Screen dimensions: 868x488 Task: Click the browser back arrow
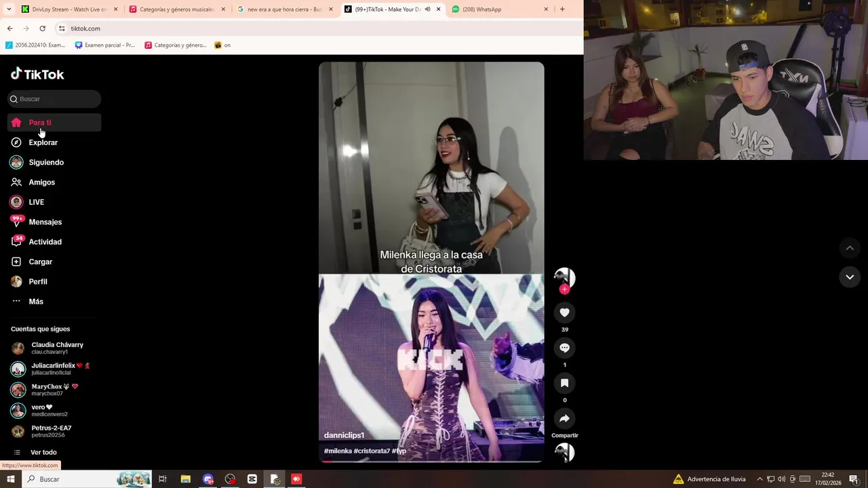click(9, 28)
